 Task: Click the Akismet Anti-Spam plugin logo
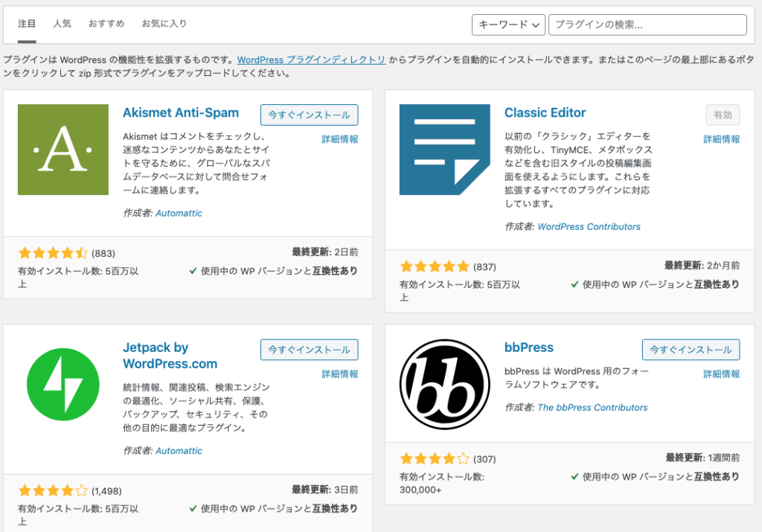click(63, 150)
